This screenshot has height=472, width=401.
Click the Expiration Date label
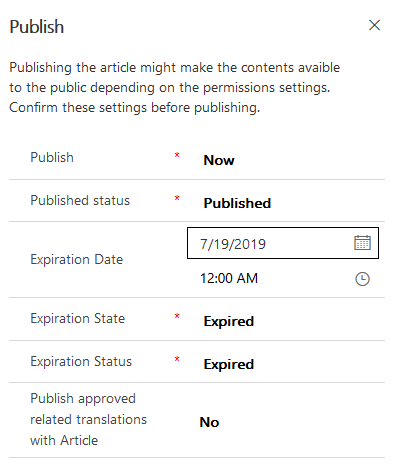[x=77, y=259]
